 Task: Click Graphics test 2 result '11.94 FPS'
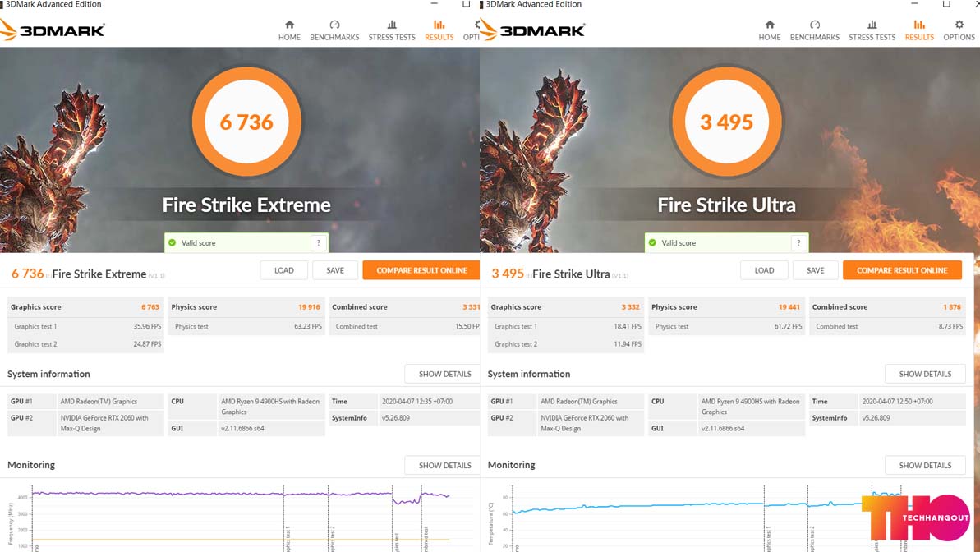click(628, 344)
